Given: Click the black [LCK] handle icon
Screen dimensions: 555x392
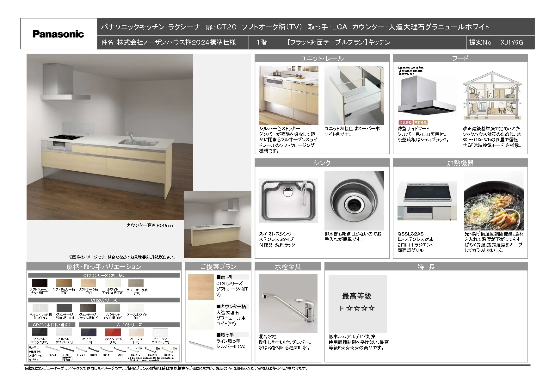Looking at the screenshot, I should coord(67,349).
